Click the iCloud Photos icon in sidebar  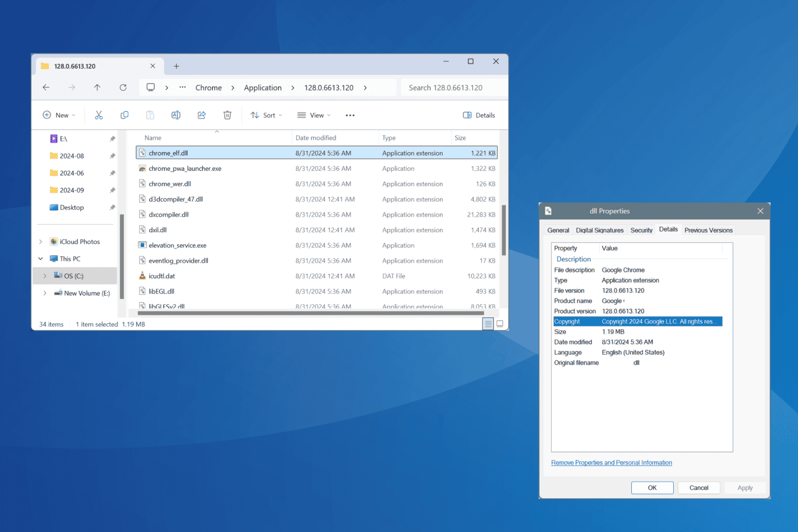(x=54, y=242)
